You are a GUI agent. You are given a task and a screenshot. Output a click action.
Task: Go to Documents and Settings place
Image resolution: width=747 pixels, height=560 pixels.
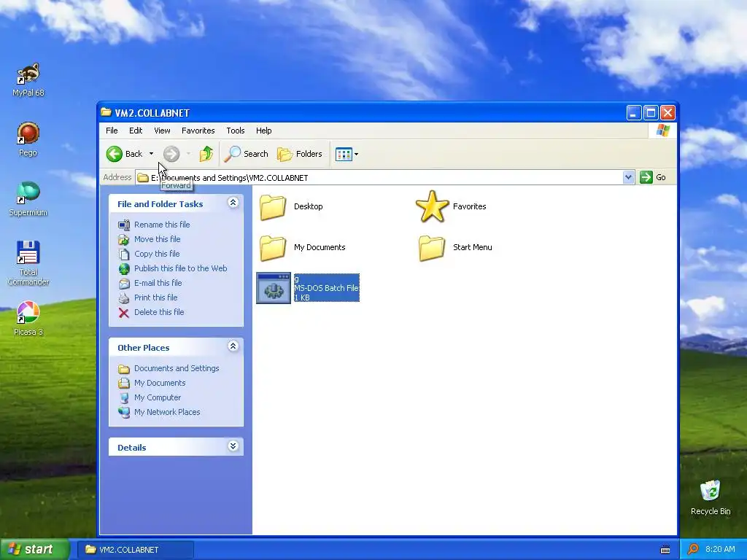177,368
